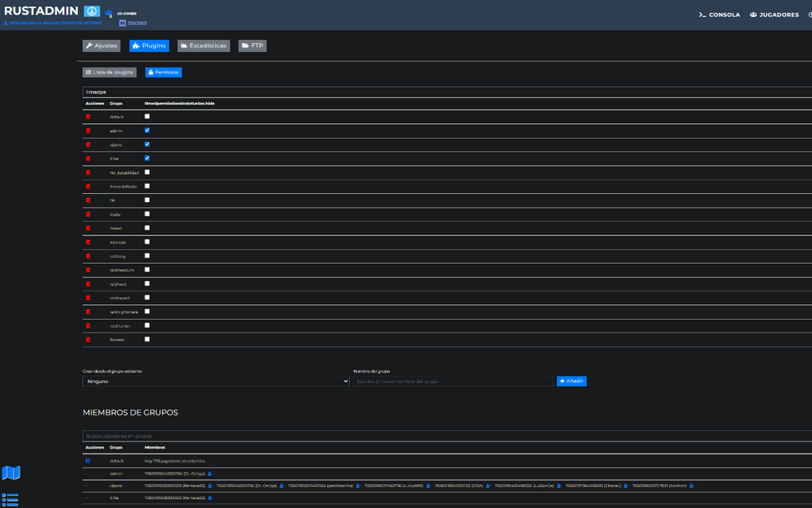Open the FTP tab
Viewport: 812px width, 508px height.
coord(253,45)
